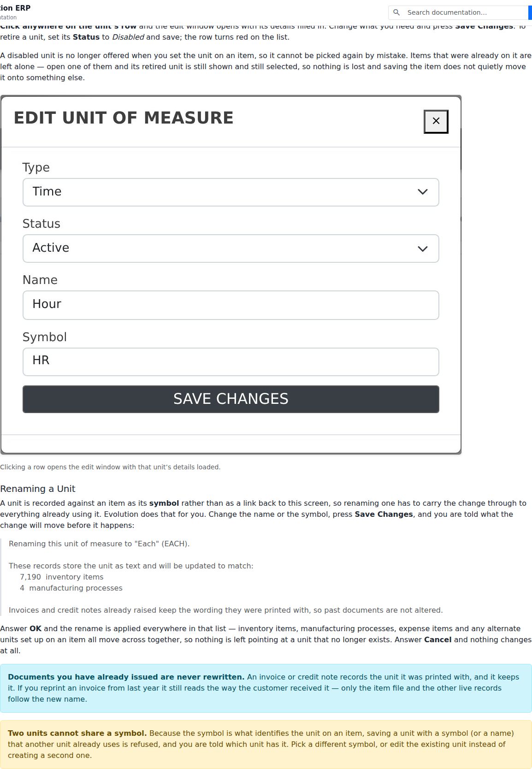
Task: Click into the Name field containing Hour
Action: tap(231, 305)
